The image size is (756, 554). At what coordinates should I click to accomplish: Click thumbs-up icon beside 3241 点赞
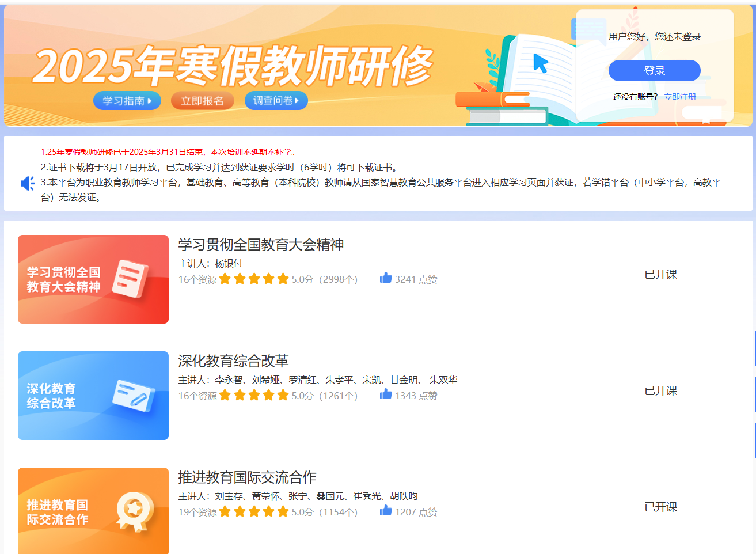coord(386,278)
